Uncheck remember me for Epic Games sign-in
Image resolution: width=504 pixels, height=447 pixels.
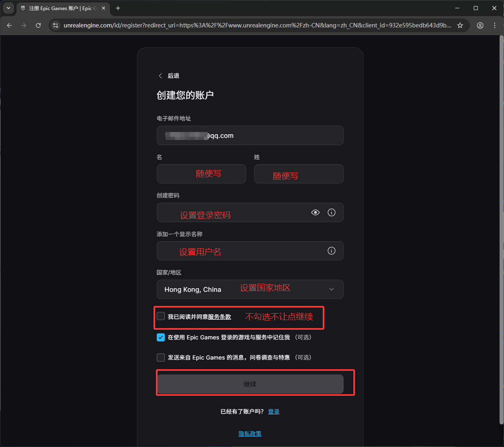click(x=161, y=337)
